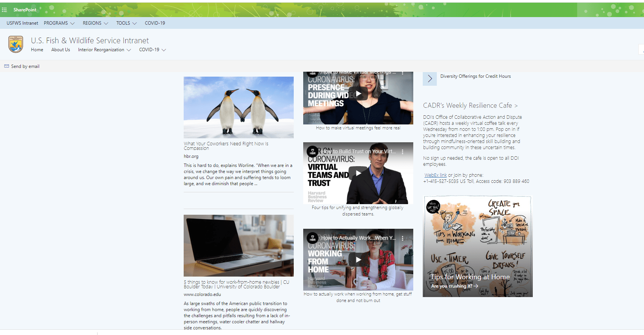
Task: Open Diversity Offerings for Credit Hours link
Action: [x=476, y=76]
